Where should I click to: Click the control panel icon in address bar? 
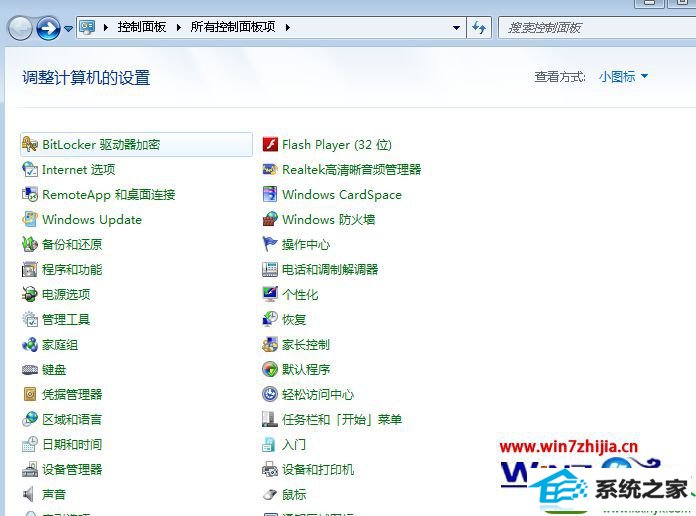pyautogui.click(x=87, y=27)
